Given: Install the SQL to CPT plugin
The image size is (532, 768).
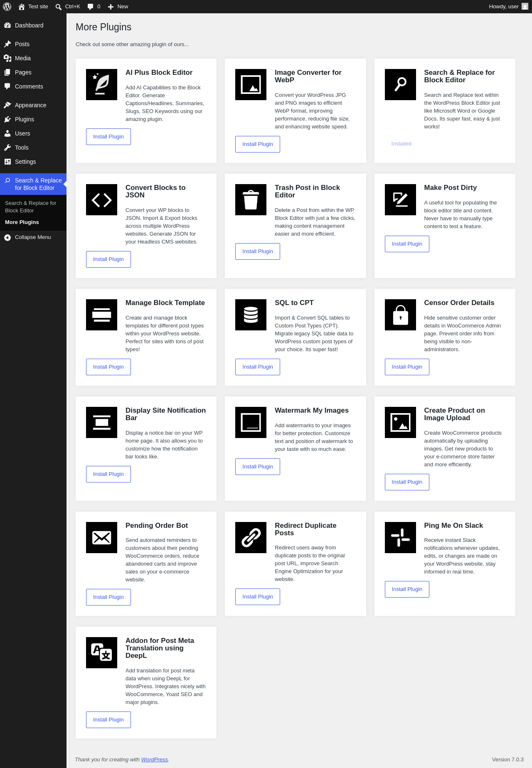Looking at the screenshot, I should (258, 367).
